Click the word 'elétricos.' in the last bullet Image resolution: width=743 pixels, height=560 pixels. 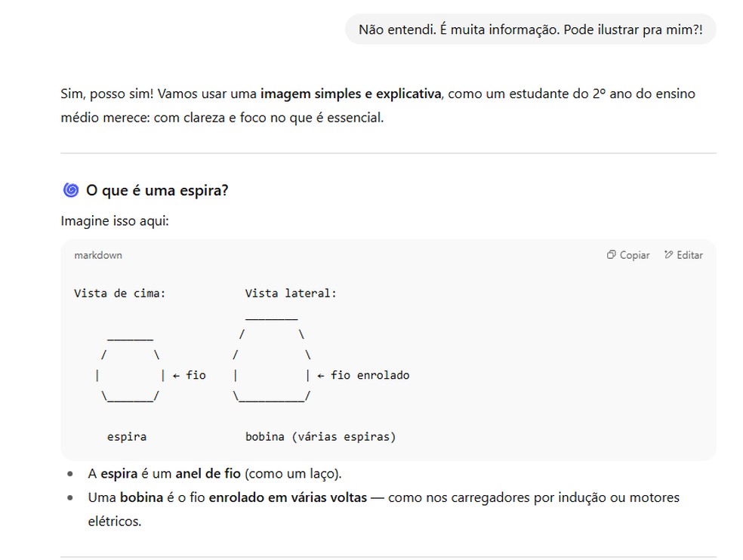coord(115,522)
